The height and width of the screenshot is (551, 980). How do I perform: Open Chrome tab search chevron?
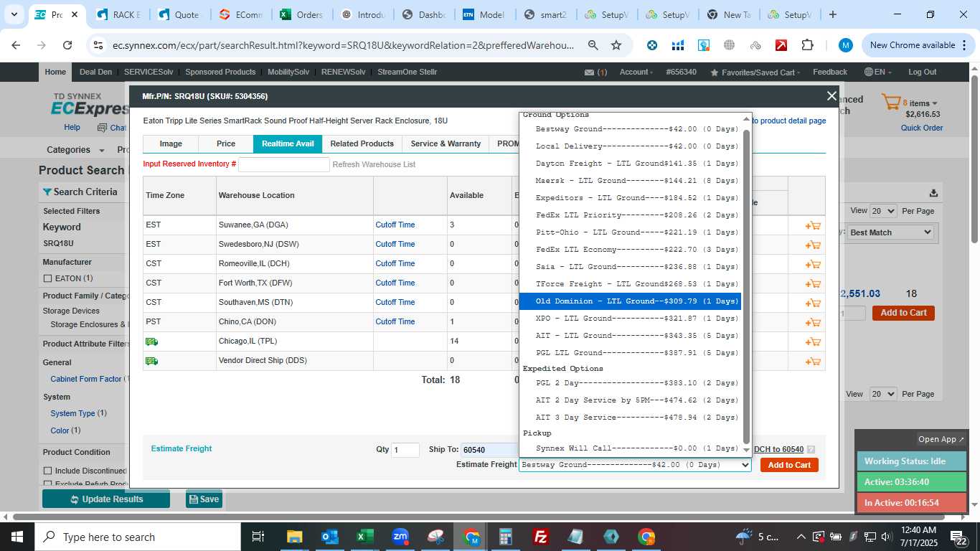pos(14,14)
